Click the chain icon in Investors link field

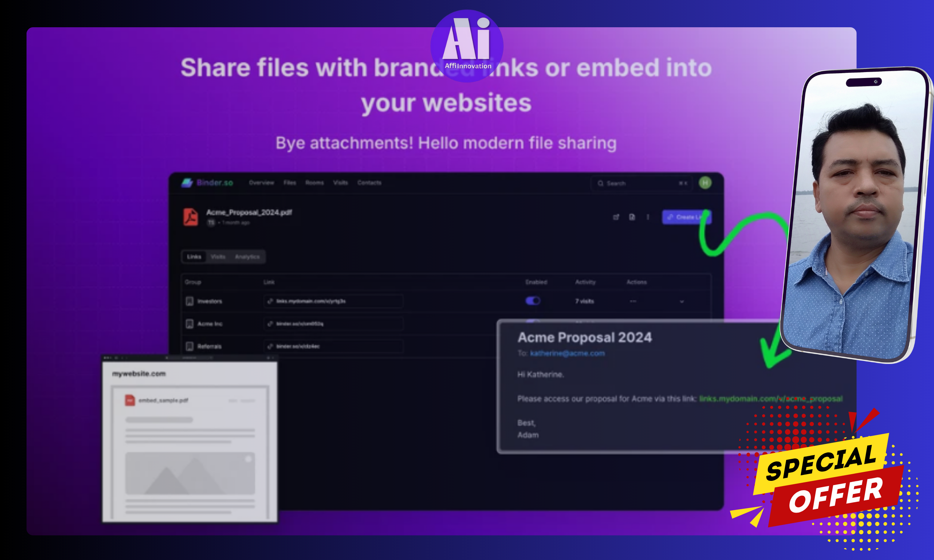pos(270,301)
